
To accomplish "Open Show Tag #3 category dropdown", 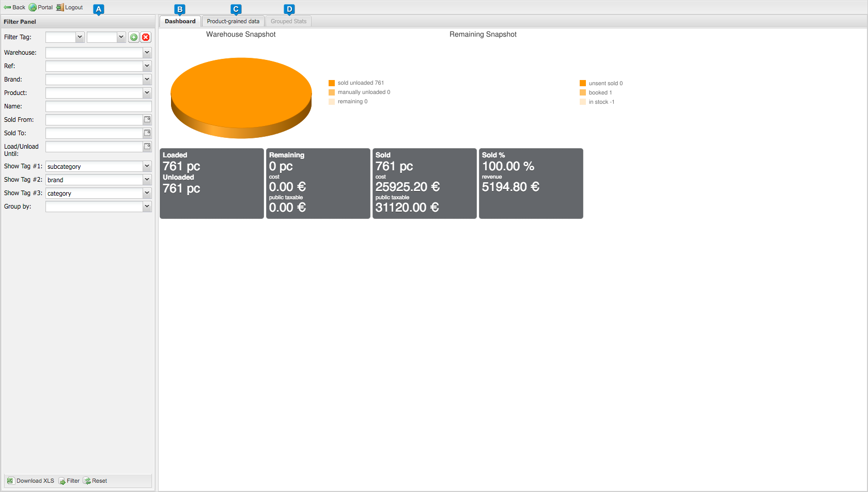I will click(x=147, y=193).
